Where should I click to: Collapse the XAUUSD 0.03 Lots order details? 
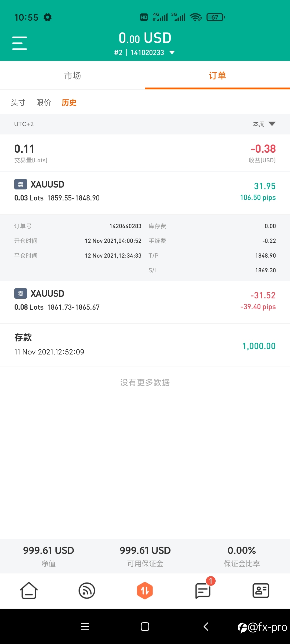[x=145, y=193]
